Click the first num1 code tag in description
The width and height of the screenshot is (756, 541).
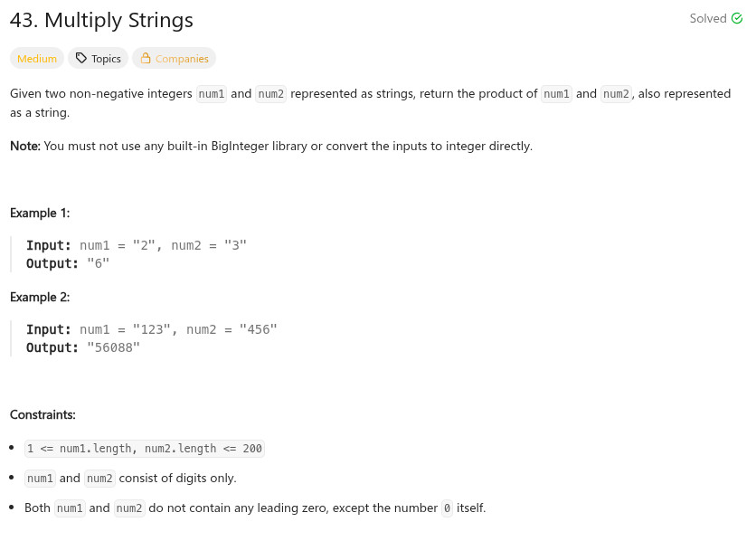212,94
